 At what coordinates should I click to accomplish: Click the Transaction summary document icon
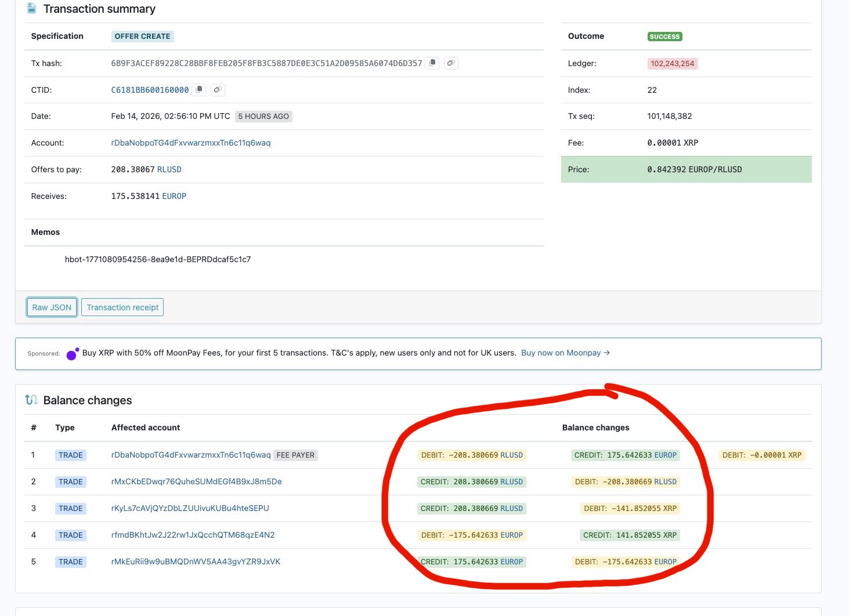(32, 9)
